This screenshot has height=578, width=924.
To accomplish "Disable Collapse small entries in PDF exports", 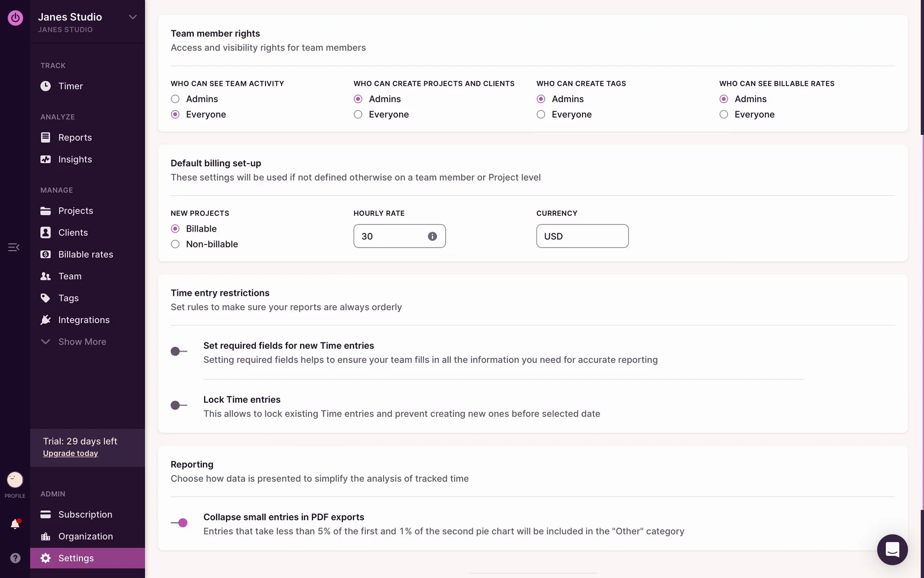I will (x=179, y=523).
